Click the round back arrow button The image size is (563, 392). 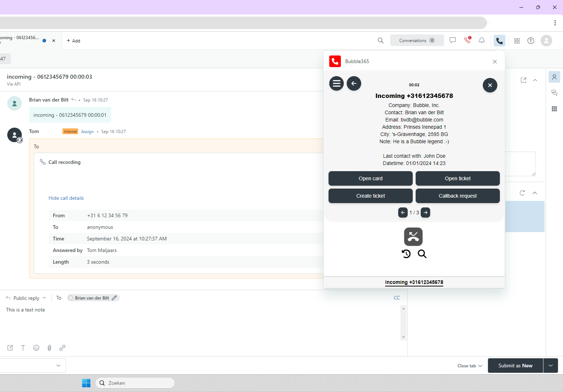354,83
